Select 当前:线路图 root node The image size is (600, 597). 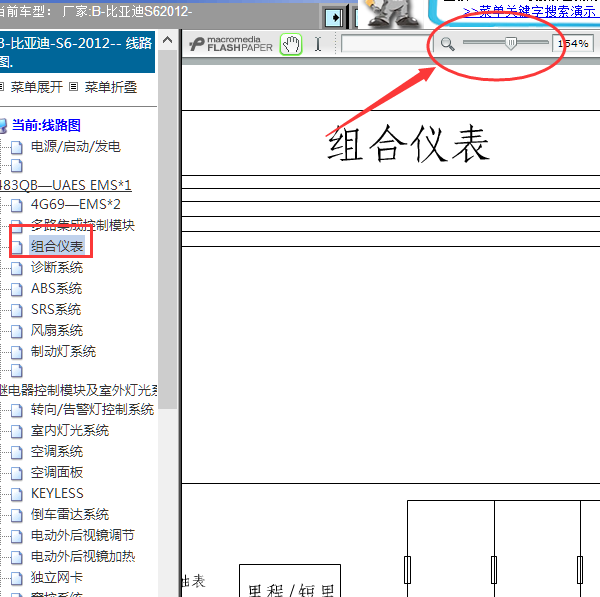(46, 125)
